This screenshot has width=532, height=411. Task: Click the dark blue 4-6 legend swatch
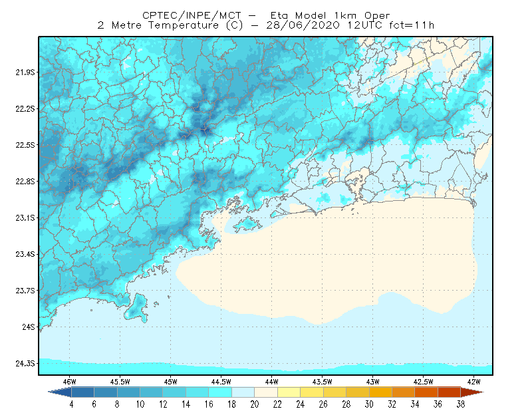tap(82, 392)
